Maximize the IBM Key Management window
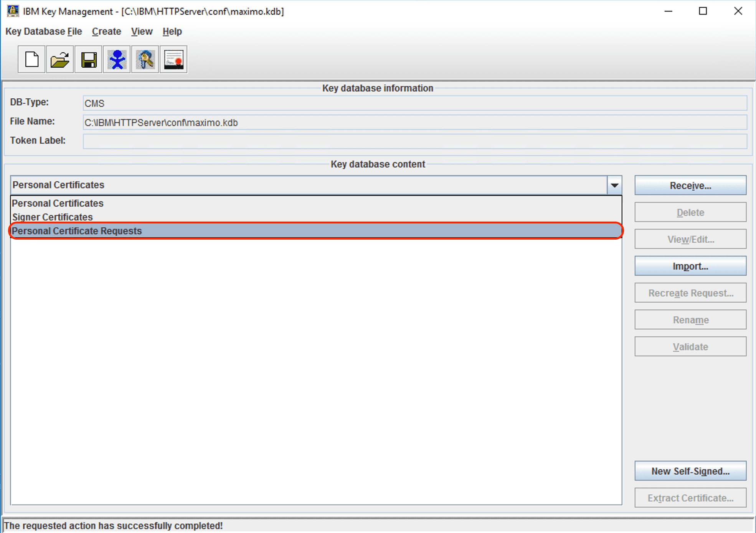 (x=703, y=11)
